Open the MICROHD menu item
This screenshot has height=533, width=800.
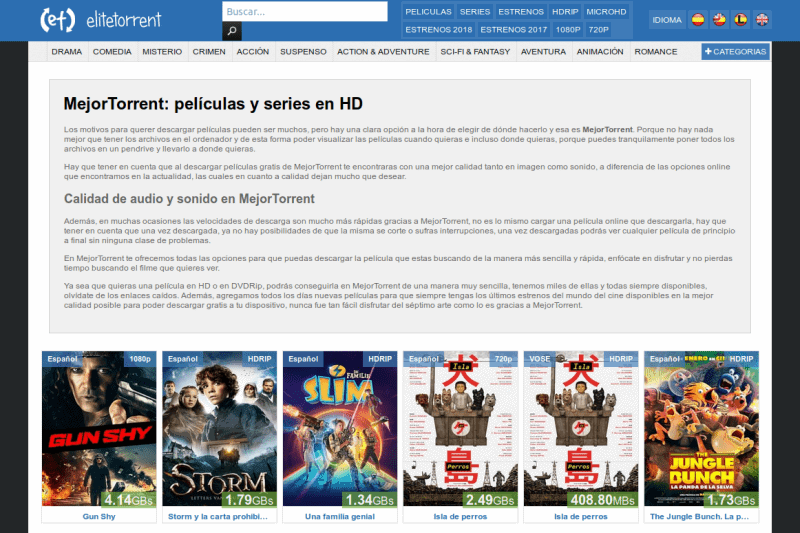606,12
